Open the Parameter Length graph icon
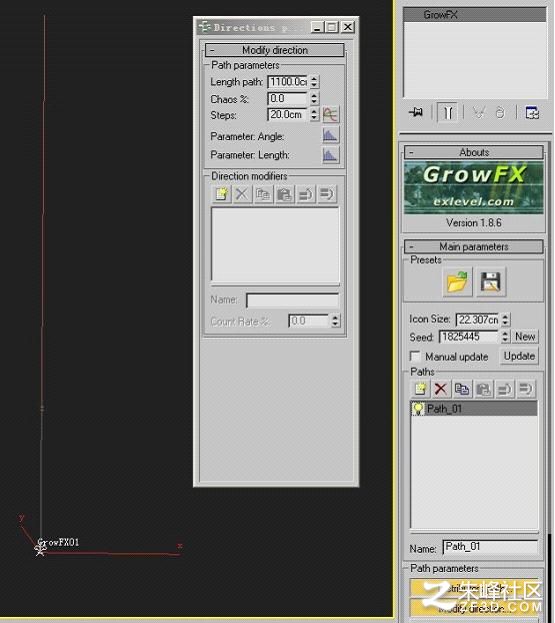The height and width of the screenshot is (623, 555). coord(330,155)
